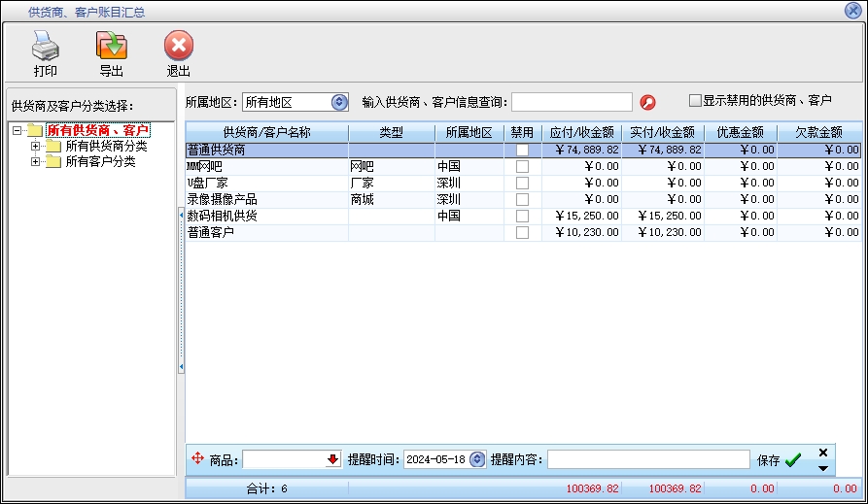This screenshot has width=868, height=504.
Task: Expand the 所有供货商分类 tree node
Action: (36, 147)
